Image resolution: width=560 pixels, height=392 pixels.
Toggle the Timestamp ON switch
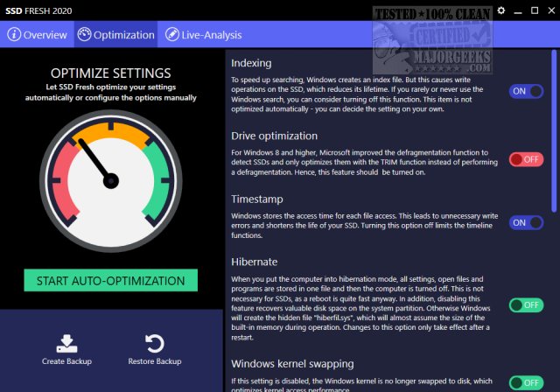click(x=526, y=223)
